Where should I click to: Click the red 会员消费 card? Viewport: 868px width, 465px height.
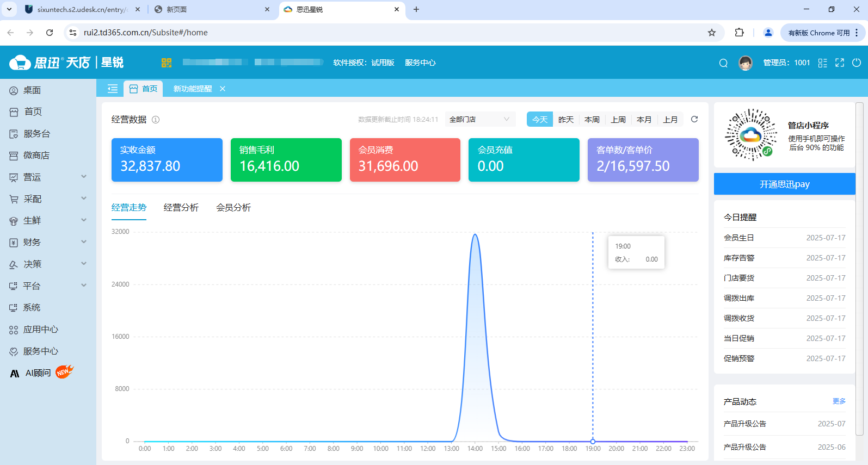pos(405,160)
